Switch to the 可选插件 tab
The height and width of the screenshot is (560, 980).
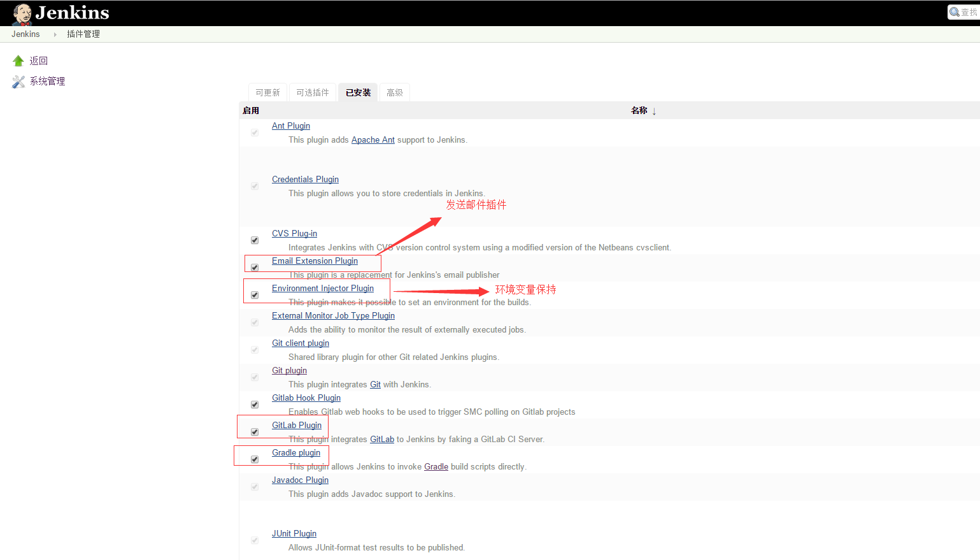click(313, 92)
